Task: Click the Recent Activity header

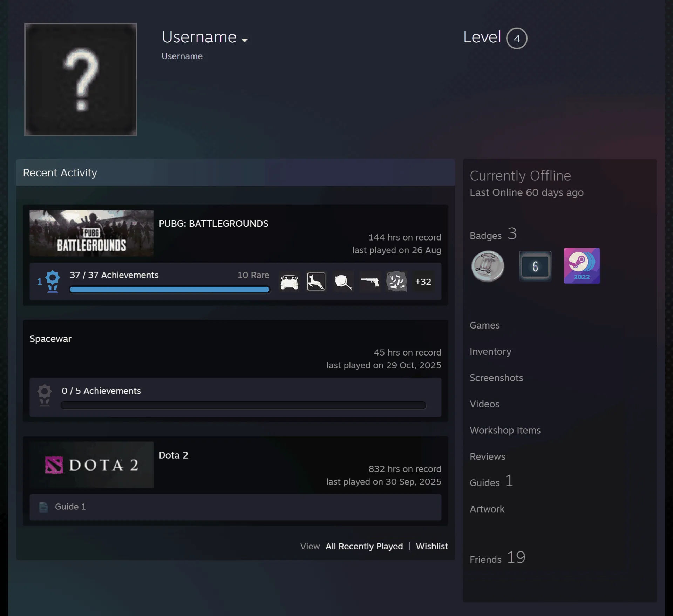Action: coord(235,172)
